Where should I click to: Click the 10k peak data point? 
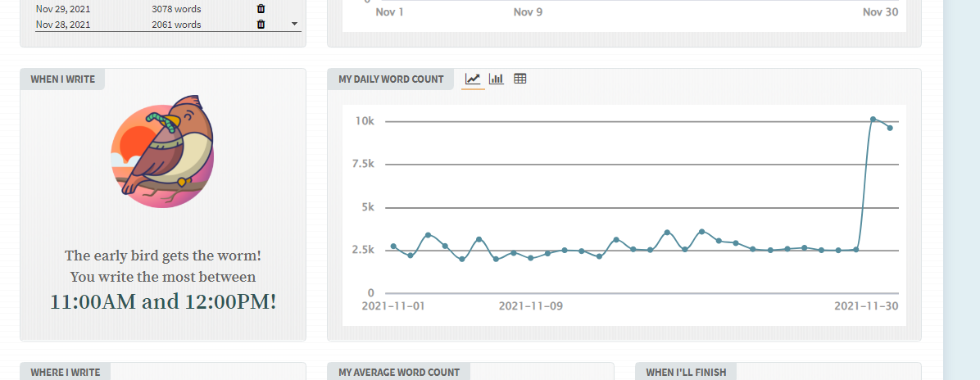click(873, 120)
